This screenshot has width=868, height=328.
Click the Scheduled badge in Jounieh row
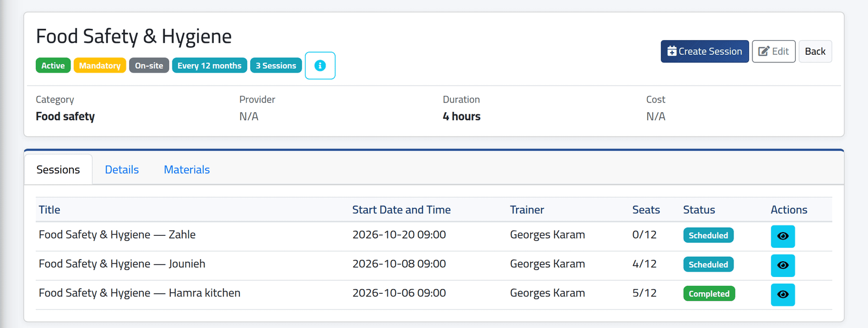(x=709, y=265)
